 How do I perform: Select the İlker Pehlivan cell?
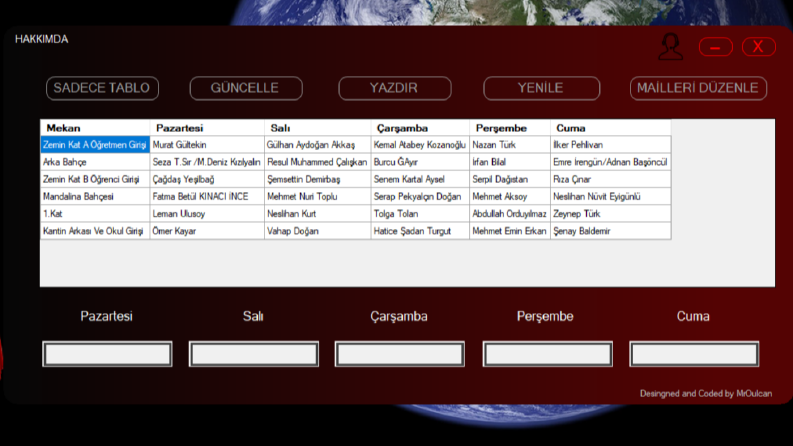pyautogui.click(x=611, y=145)
